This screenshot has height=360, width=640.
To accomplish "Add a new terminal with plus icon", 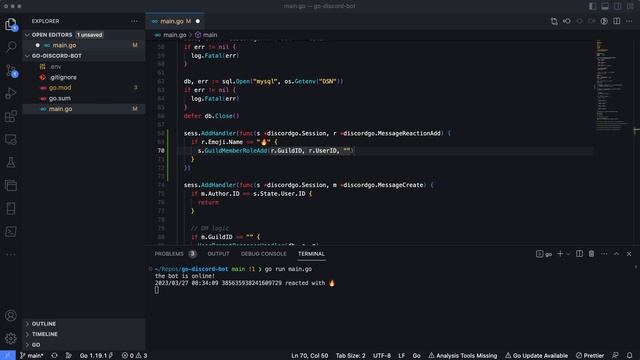I will click(560, 254).
